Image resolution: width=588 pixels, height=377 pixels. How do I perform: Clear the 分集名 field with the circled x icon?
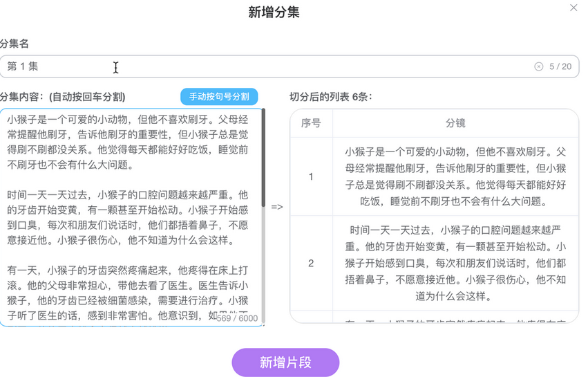pyautogui.click(x=539, y=67)
